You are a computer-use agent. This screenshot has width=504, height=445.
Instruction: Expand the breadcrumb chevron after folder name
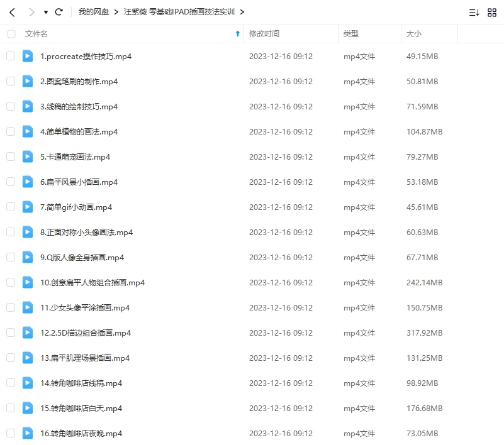243,12
